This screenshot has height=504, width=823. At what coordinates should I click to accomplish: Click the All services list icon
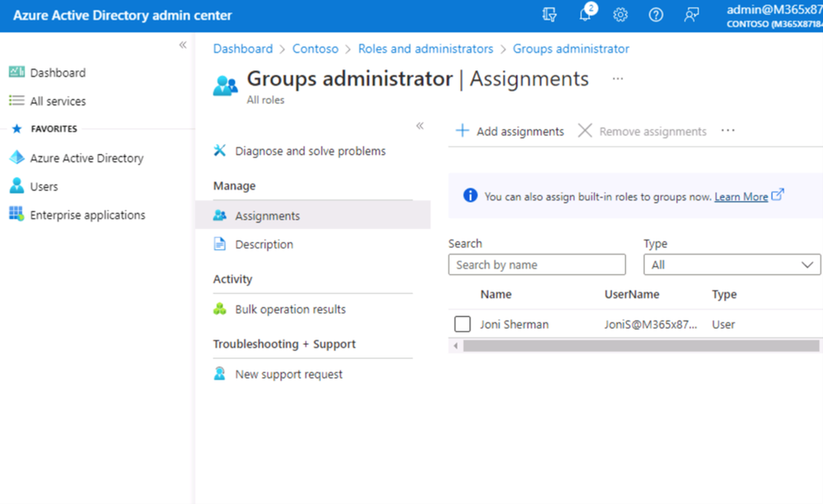pyautogui.click(x=16, y=100)
